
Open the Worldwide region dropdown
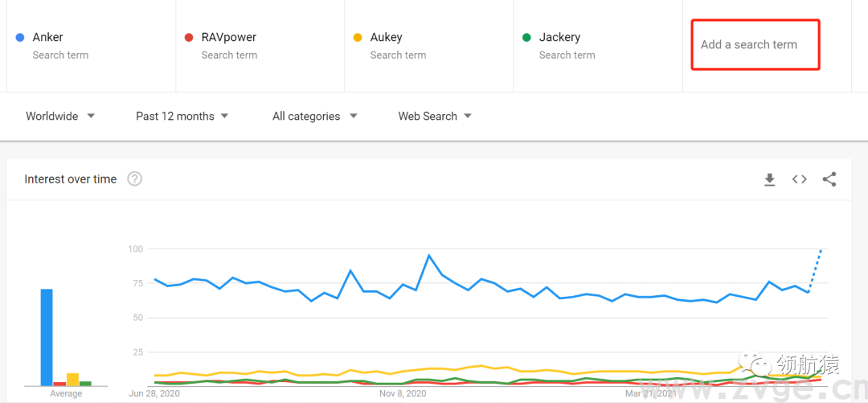pyautogui.click(x=60, y=116)
